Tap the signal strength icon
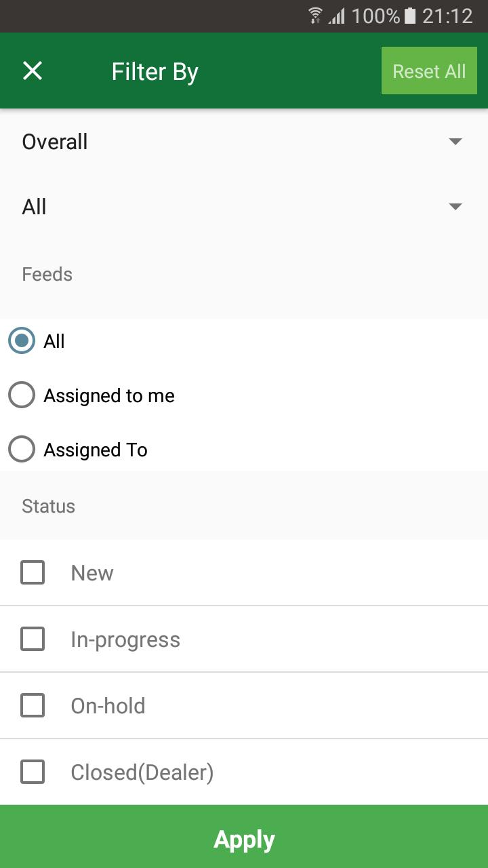488x868 pixels. pos(337,16)
